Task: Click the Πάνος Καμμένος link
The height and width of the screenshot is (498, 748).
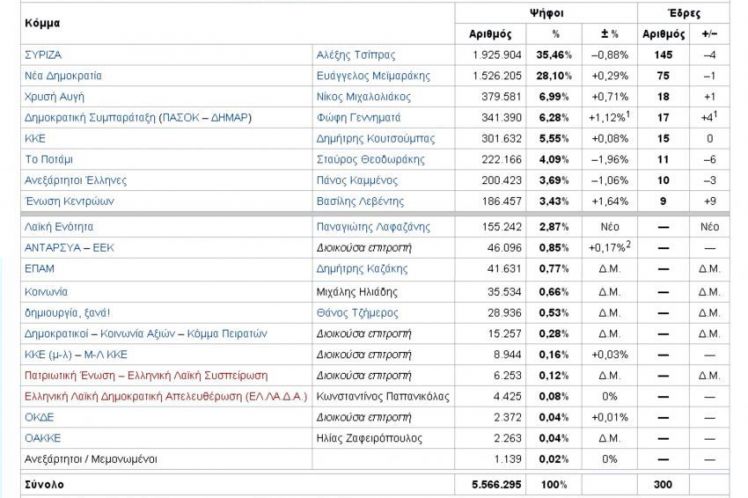Action: tap(355, 180)
